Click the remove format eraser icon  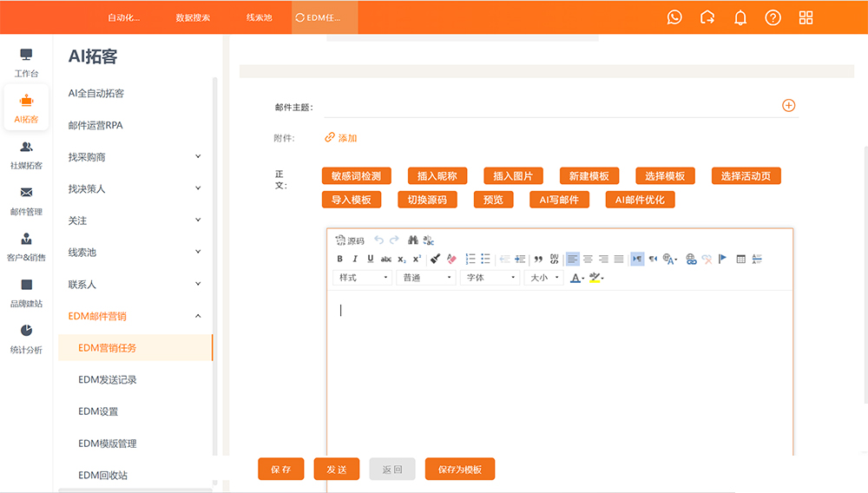pos(451,259)
